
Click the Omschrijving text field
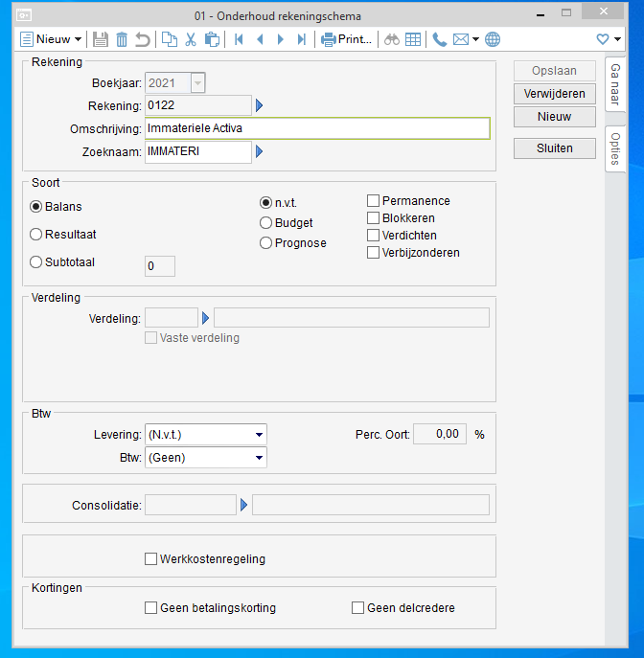coord(317,128)
